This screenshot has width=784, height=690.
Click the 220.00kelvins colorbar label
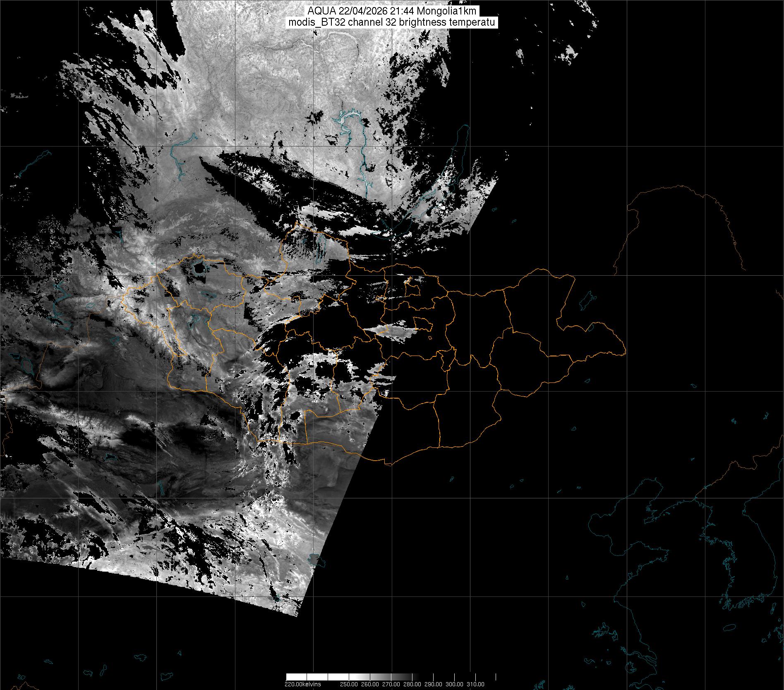(302, 684)
